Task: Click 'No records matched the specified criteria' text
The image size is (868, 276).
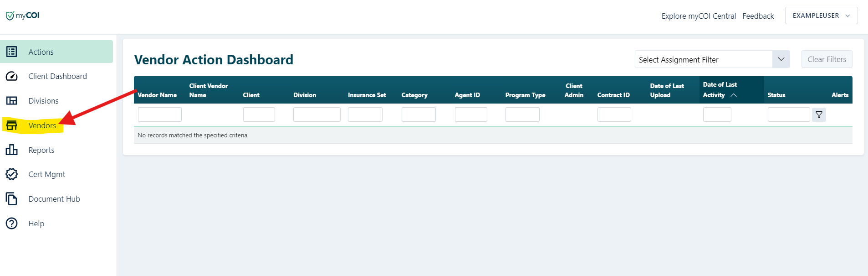Action: [x=192, y=135]
